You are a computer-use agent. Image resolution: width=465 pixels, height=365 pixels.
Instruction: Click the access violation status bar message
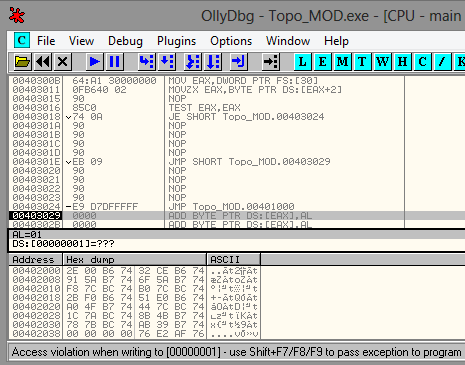(x=236, y=352)
